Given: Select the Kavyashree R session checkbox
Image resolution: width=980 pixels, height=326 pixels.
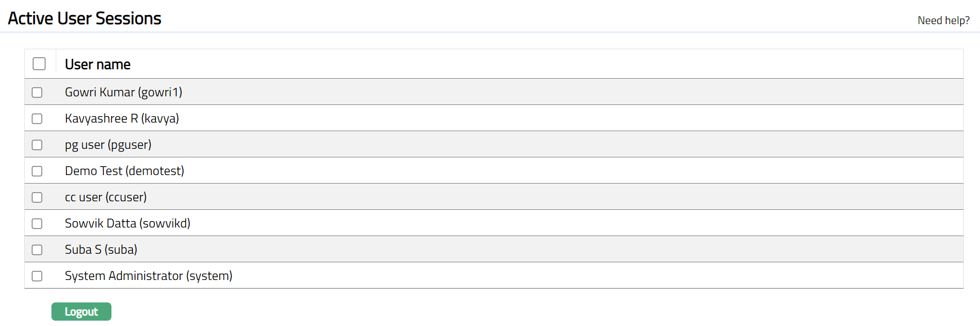Looking at the screenshot, I should pyautogui.click(x=37, y=119).
